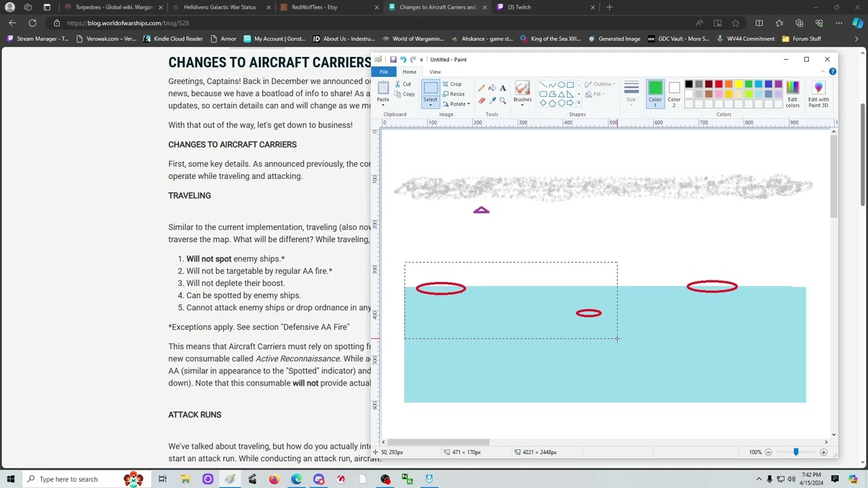Open Task View on the taskbar
Viewport: 868px width, 488px height.
pyautogui.click(x=163, y=479)
